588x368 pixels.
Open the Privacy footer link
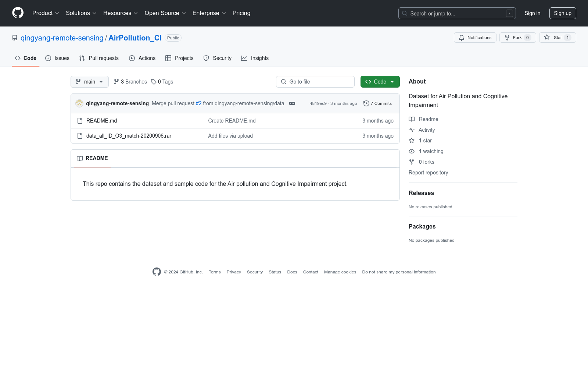pos(234,272)
